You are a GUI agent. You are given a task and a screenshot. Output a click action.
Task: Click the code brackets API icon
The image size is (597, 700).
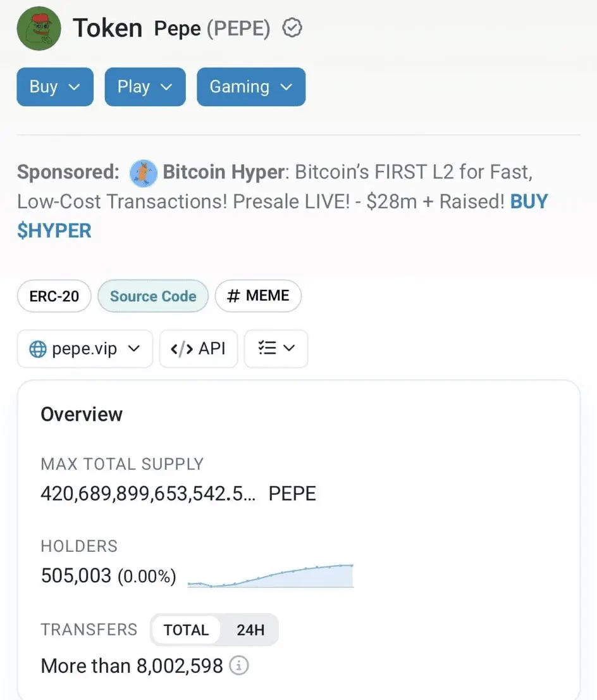pos(182,349)
